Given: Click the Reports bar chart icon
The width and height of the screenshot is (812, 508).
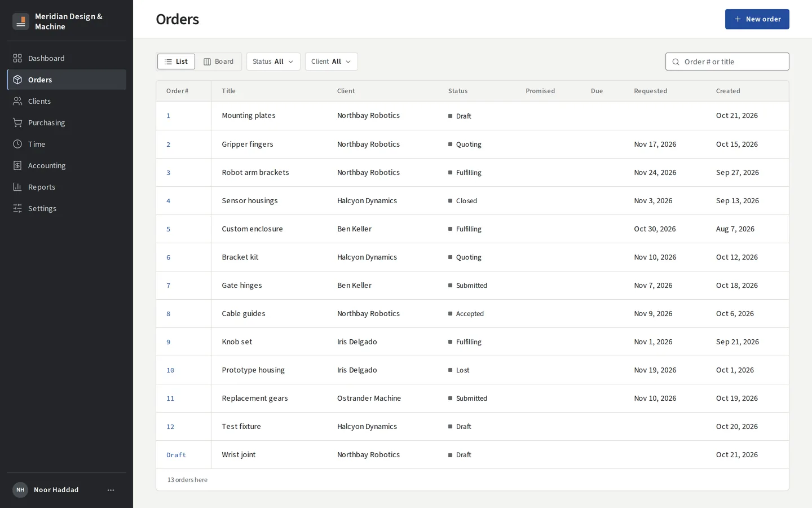Looking at the screenshot, I should pyautogui.click(x=17, y=187).
